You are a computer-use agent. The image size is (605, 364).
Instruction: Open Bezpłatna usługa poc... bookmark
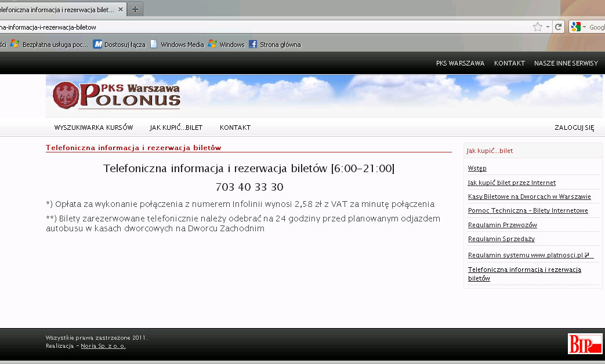49,45
